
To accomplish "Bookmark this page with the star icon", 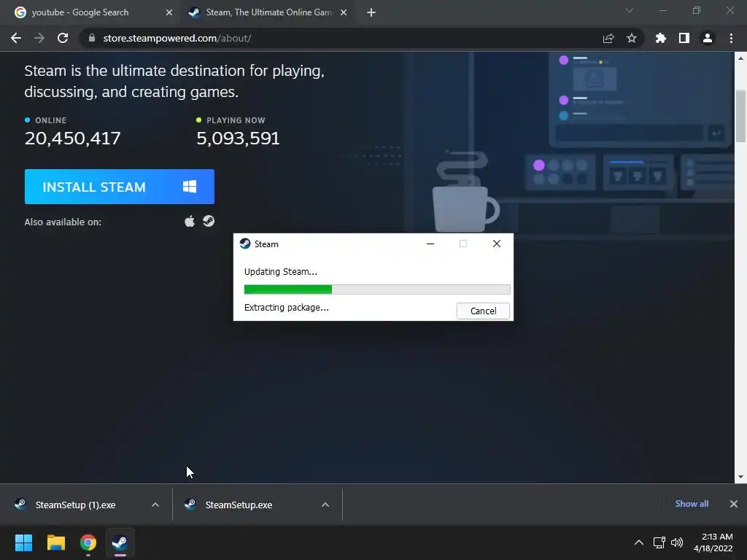I will coord(632,38).
